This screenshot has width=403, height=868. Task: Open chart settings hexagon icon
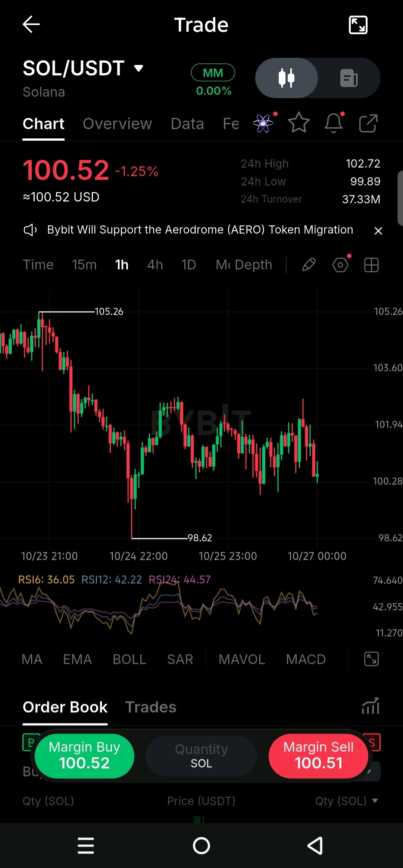(x=340, y=265)
